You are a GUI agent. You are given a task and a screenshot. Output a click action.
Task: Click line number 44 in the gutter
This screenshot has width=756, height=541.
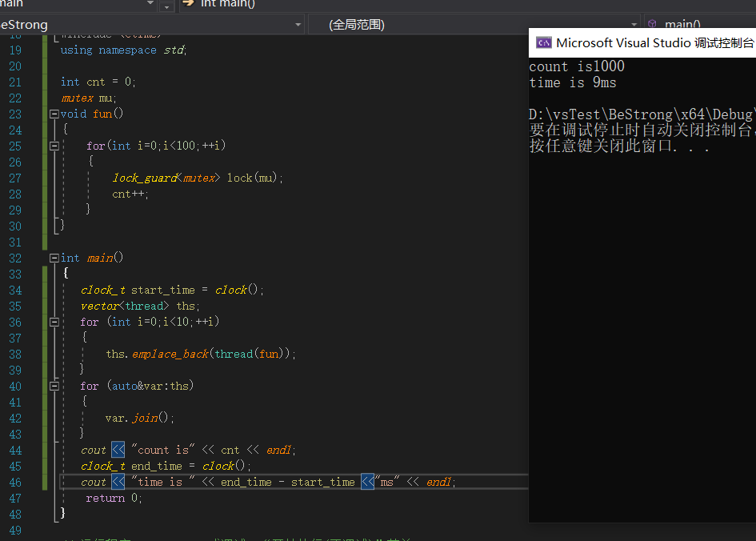pyautogui.click(x=15, y=451)
